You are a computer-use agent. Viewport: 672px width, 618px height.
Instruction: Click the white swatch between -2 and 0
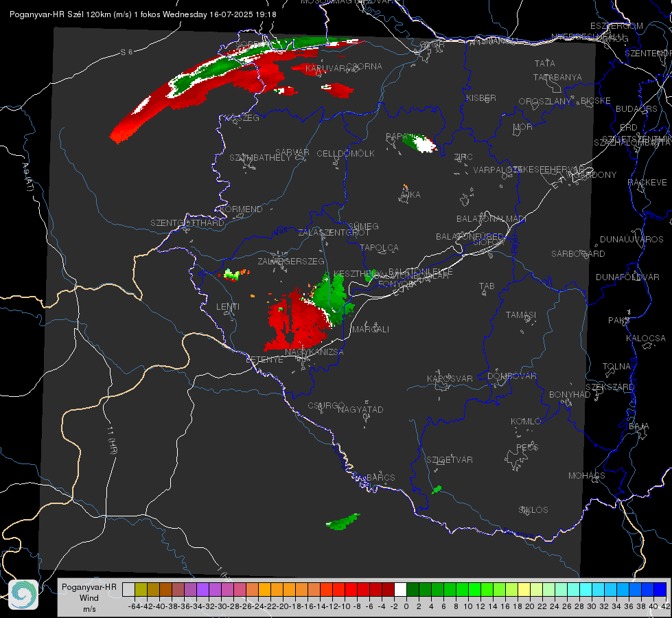tap(400, 589)
